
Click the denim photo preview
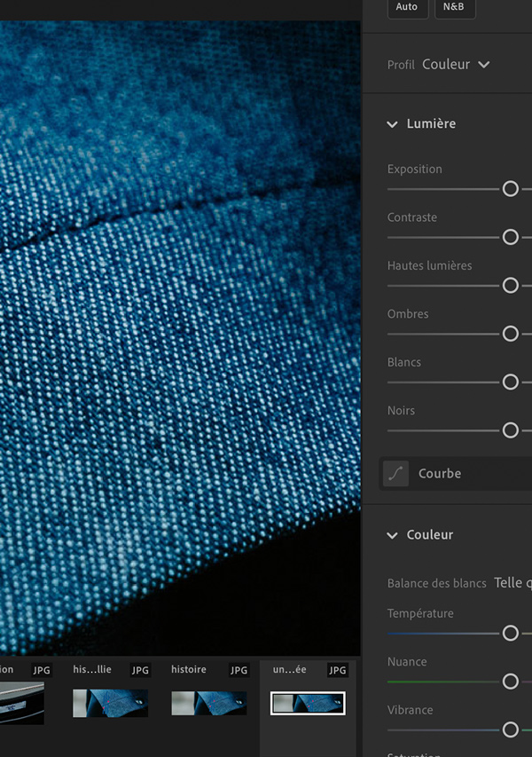(x=180, y=338)
